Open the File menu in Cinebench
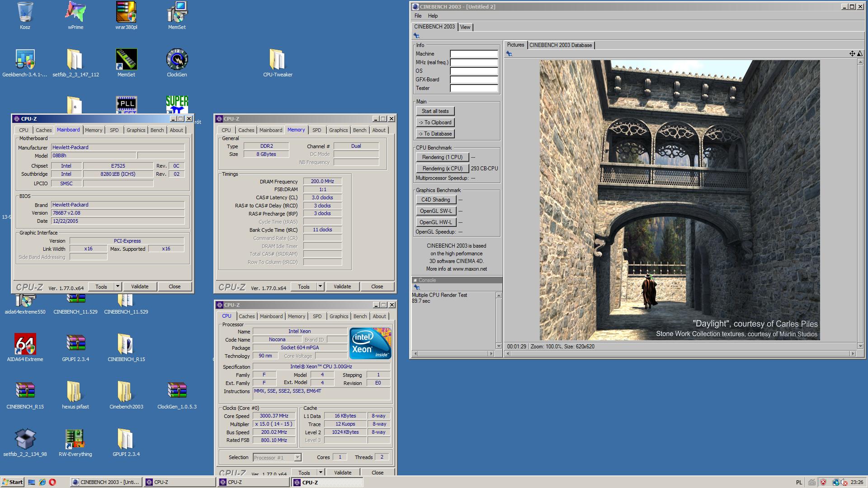 click(418, 16)
